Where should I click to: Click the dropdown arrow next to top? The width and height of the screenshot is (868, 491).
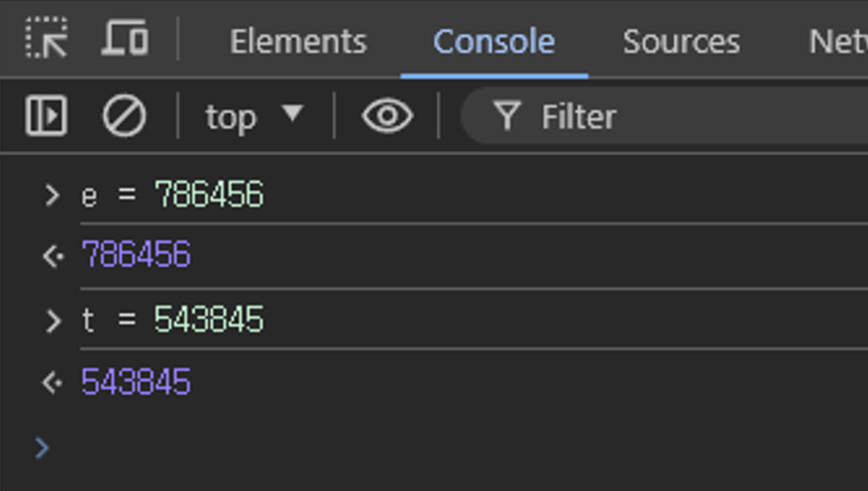(x=293, y=113)
